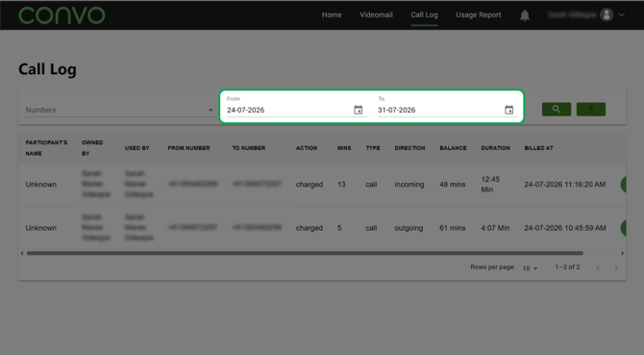Screen dimensions: 644x355
Task: Click the To Number column header
Action: coord(249,148)
